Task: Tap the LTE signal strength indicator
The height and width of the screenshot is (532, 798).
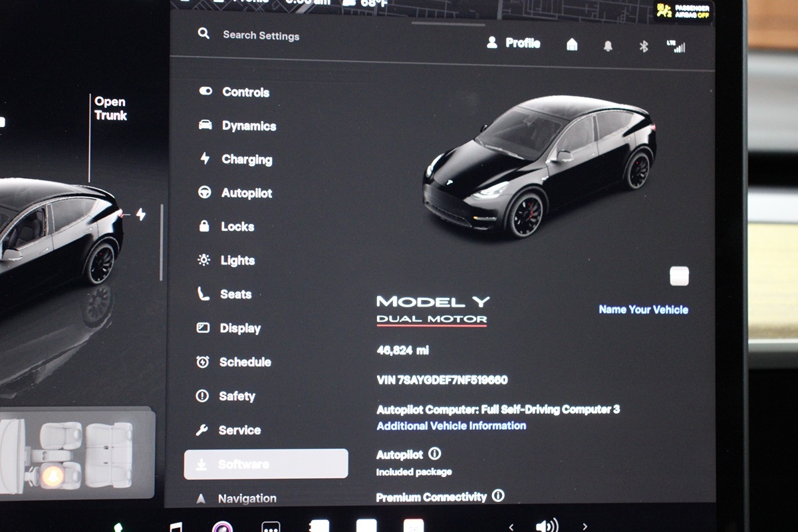Action: click(x=676, y=47)
